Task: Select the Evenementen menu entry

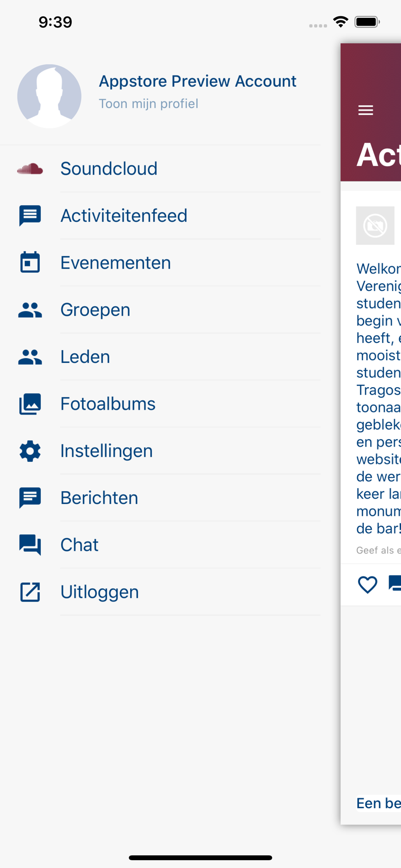Action: 115,263
